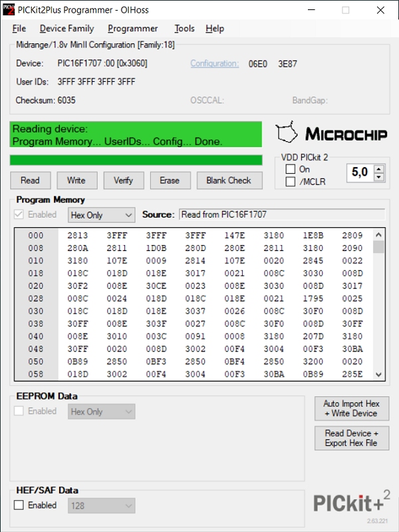Click the Configuration link
This screenshot has height=532, width=399.
[214, 64]
